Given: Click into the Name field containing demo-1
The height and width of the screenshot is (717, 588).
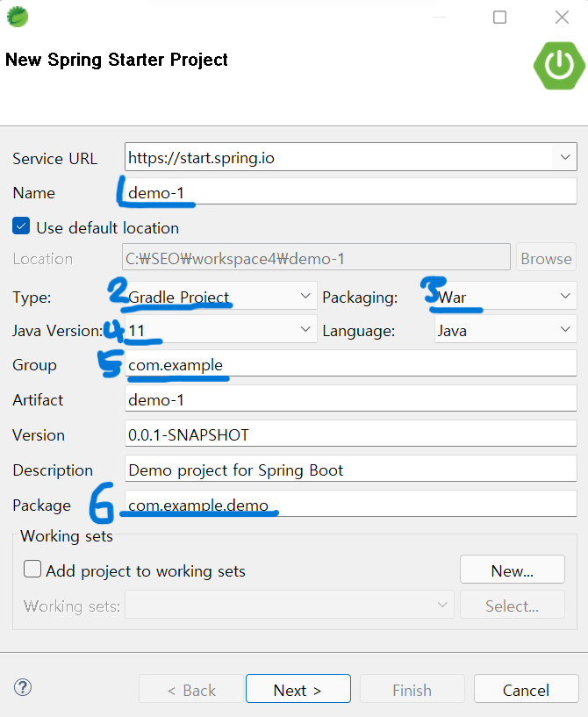Looking at the screenshot, I should click(x=351, y=191).
